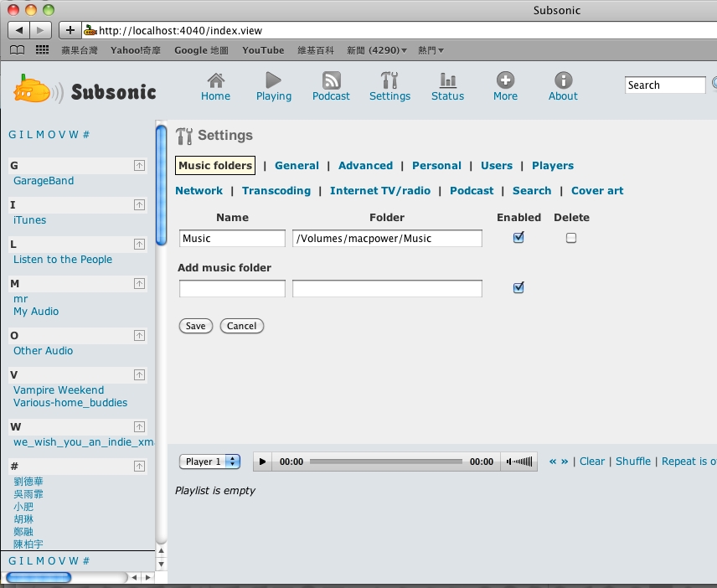717x588 pixels.
Task: Click the Music name input field
Action: point(232,238)
